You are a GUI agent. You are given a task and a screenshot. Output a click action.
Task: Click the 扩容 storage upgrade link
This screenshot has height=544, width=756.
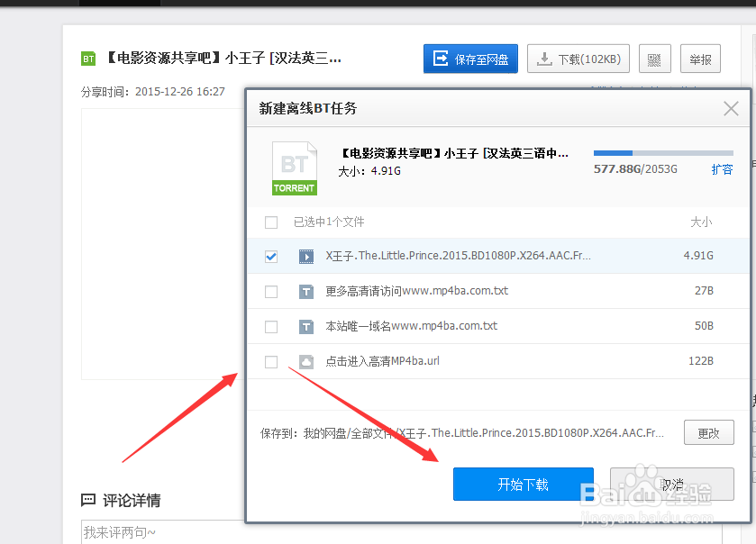pos(723,169)
